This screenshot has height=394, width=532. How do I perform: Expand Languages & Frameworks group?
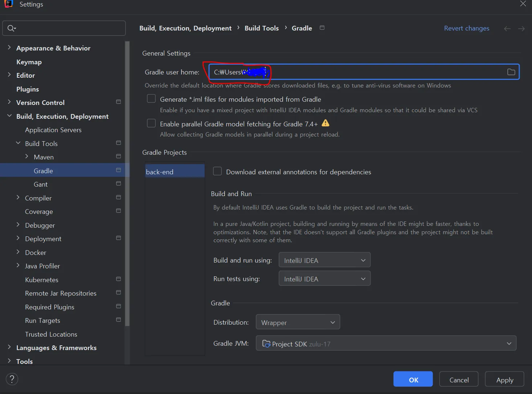coord(9,347)
